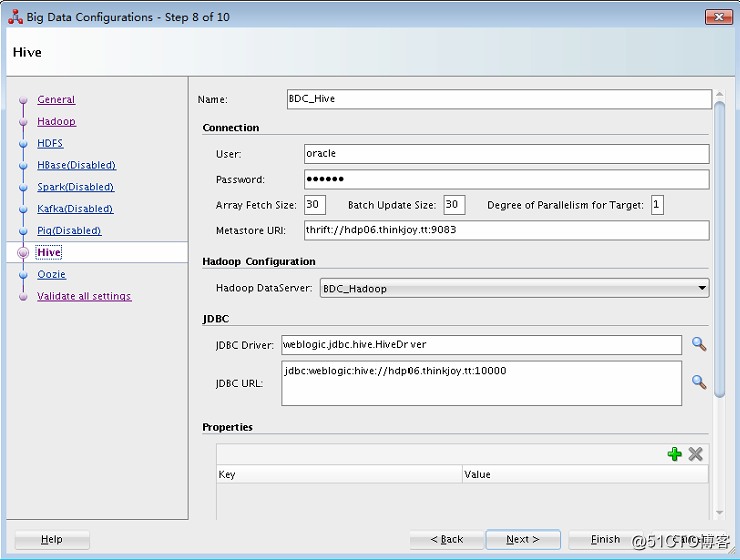740x560 pixels.
Task: Click the Next button
Action: [x=523, y=539]
